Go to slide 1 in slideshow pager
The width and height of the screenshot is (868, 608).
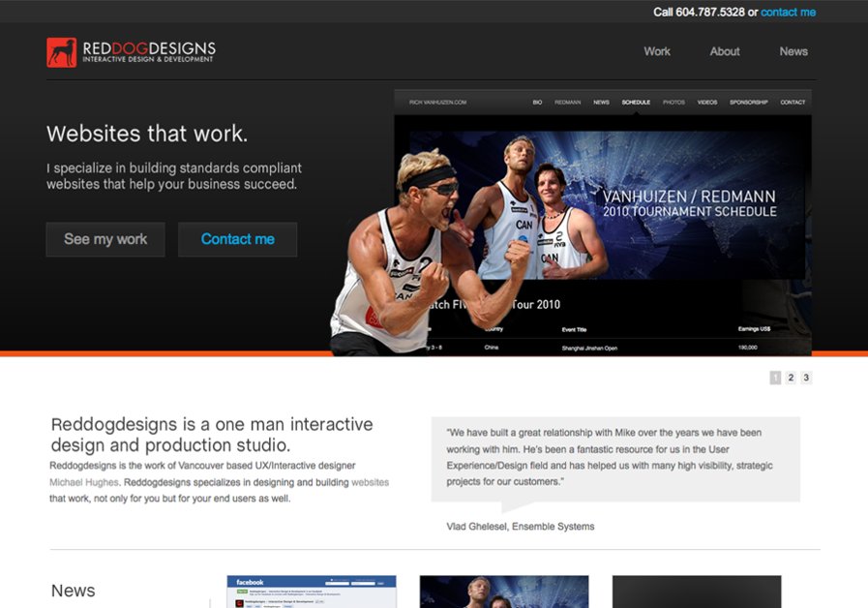pos(775,378)
